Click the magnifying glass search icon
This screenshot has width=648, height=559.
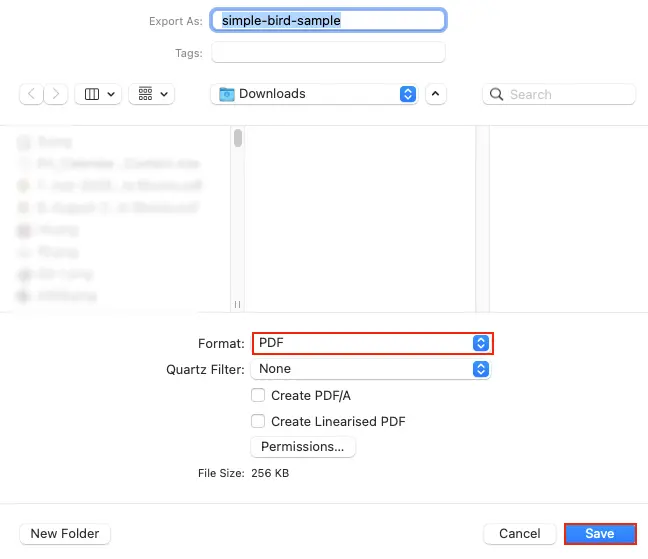[496, 95]
